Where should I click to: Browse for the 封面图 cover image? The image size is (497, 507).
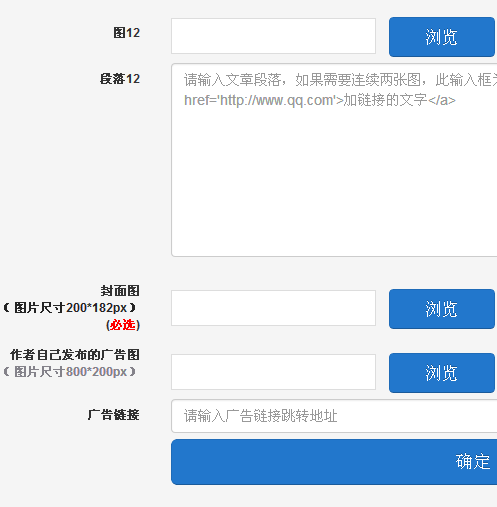tap(442, 309)
